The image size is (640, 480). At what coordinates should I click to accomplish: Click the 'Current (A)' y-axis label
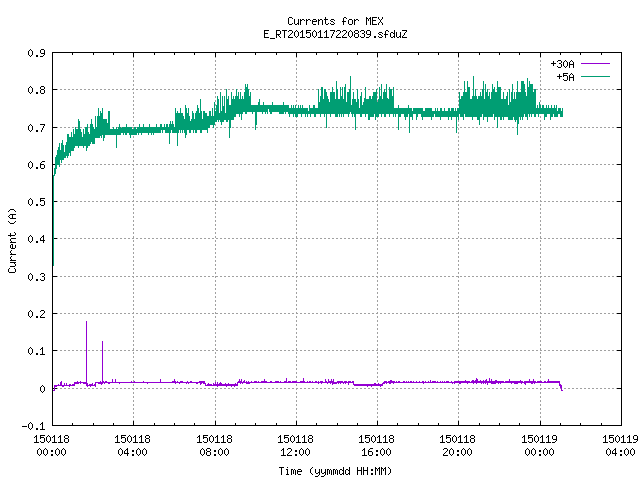pyautogui.click(x=12, y=240)
